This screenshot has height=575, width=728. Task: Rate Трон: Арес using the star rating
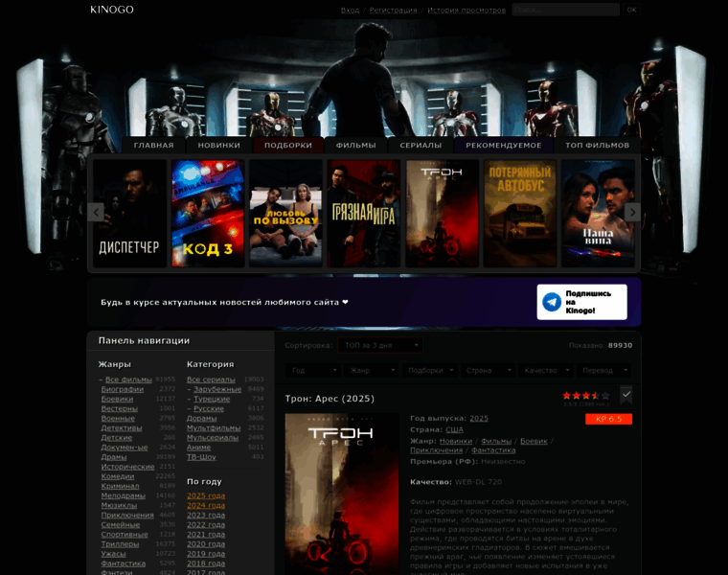[586, 396]
